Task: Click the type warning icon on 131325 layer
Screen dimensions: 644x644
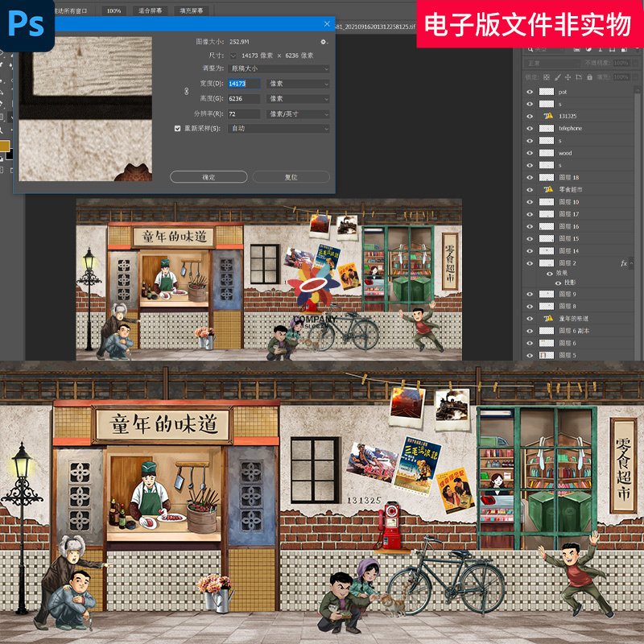Action: click(548, 116)
